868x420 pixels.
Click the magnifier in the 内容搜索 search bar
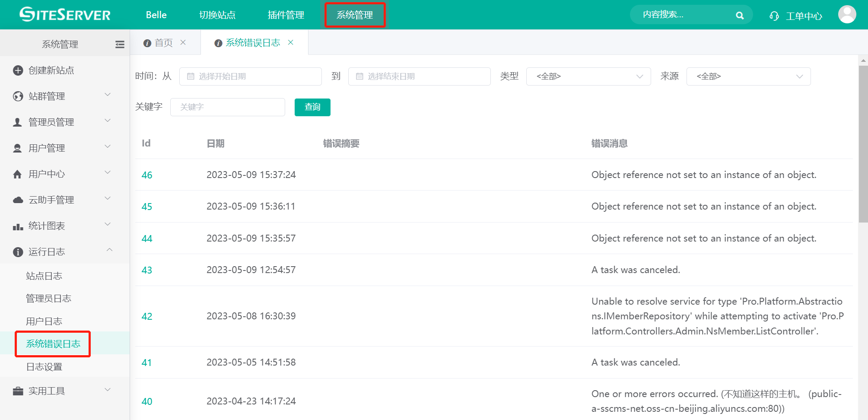point(740,15)
